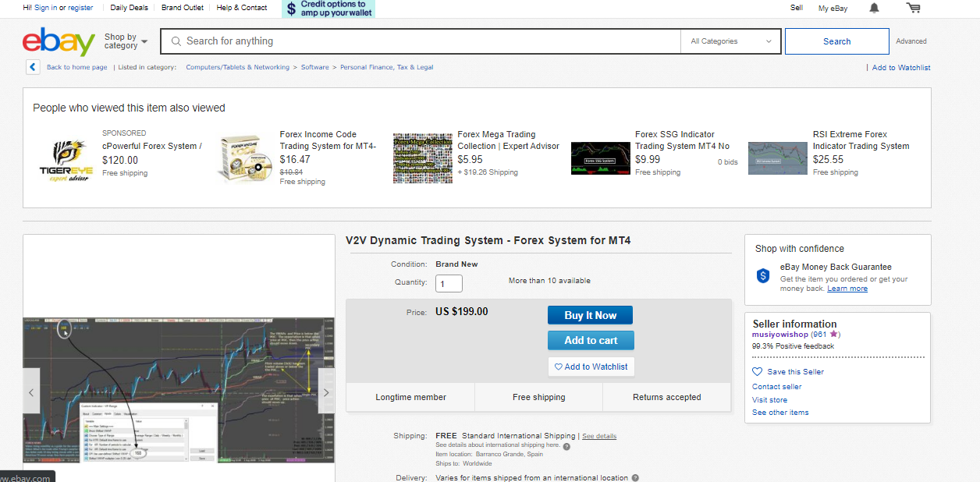
Task: Click the Add to cart button
Action: [x=591, y=340]
